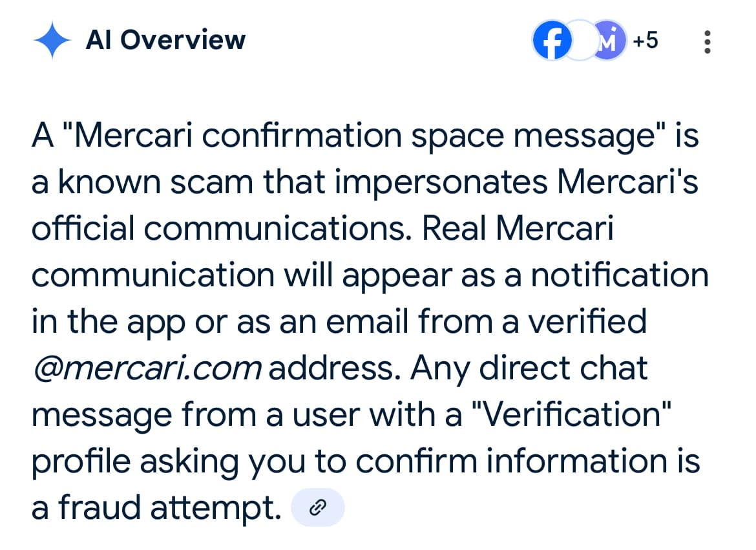
Task: Click the words 'Real Mercari'
Action: click(518, 229)
